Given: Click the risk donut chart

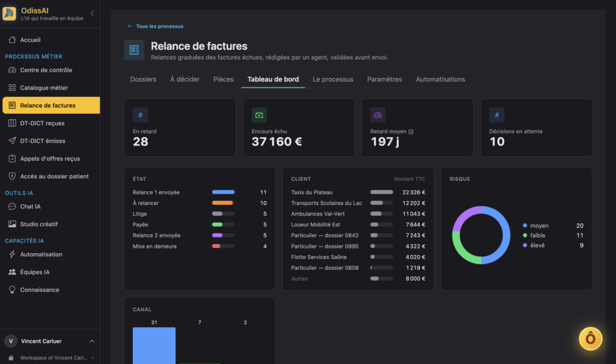Looking at the screenshot, I should (x=481, y=235).
